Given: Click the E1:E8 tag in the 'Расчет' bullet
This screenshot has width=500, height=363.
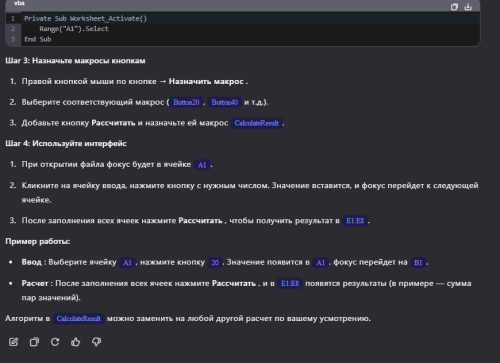Looking at the screenshot, I should (x=290, y=284).
